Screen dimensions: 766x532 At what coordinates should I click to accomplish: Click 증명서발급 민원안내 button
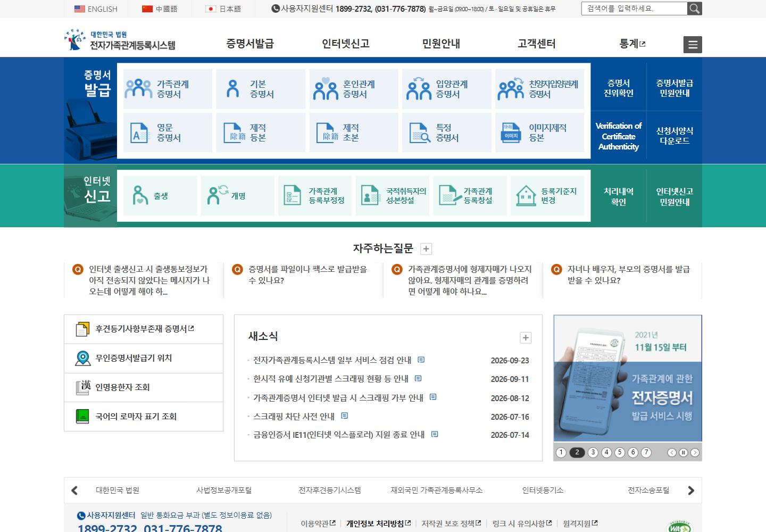pyautogui.click(x=675, y=88)
